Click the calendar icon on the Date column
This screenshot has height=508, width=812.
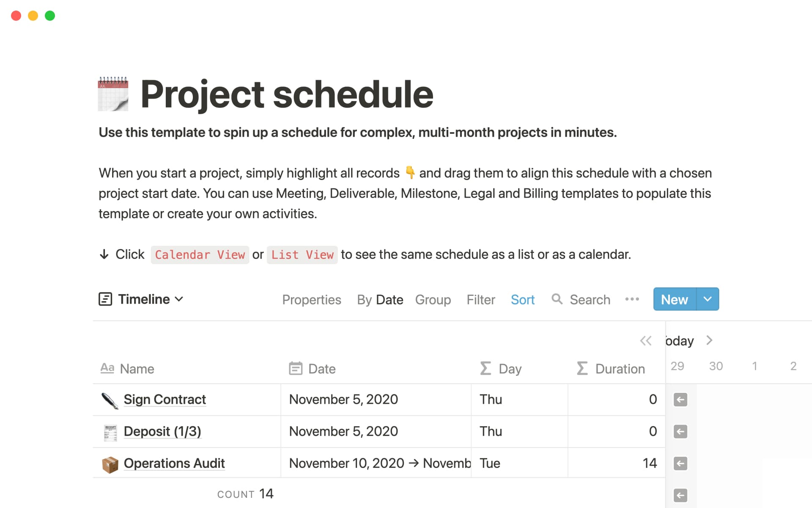point(295,368)
